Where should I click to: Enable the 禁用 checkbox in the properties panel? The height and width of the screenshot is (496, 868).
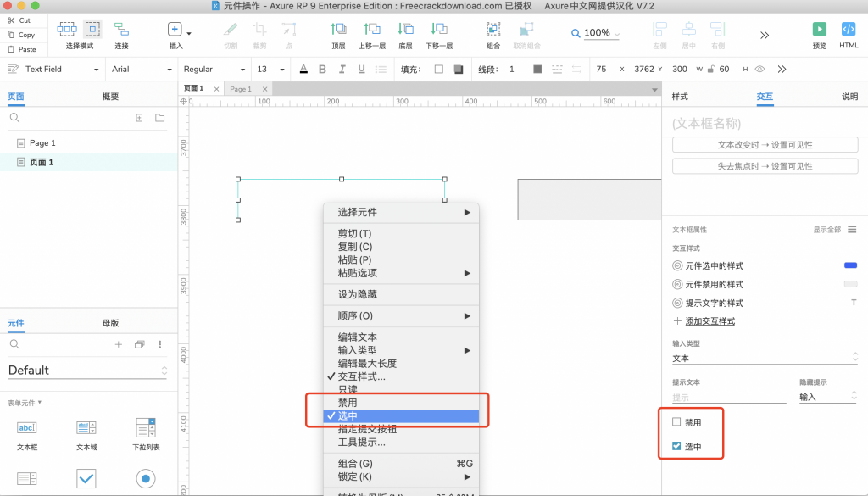(676, 421)
